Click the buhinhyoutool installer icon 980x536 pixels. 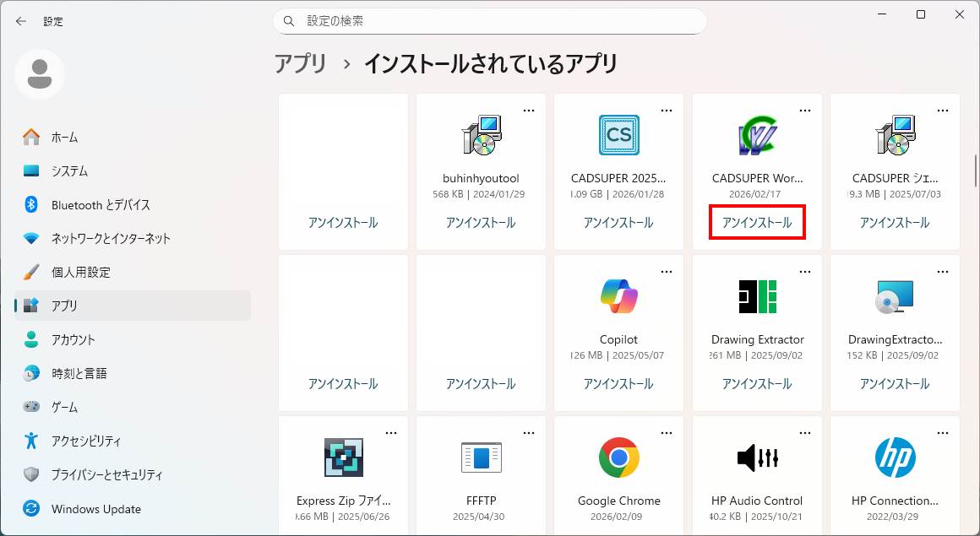coord(482,135)
